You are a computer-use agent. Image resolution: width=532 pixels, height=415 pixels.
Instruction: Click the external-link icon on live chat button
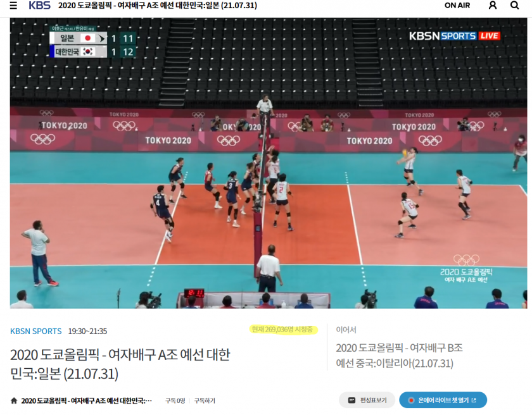(x=474, y=400)
